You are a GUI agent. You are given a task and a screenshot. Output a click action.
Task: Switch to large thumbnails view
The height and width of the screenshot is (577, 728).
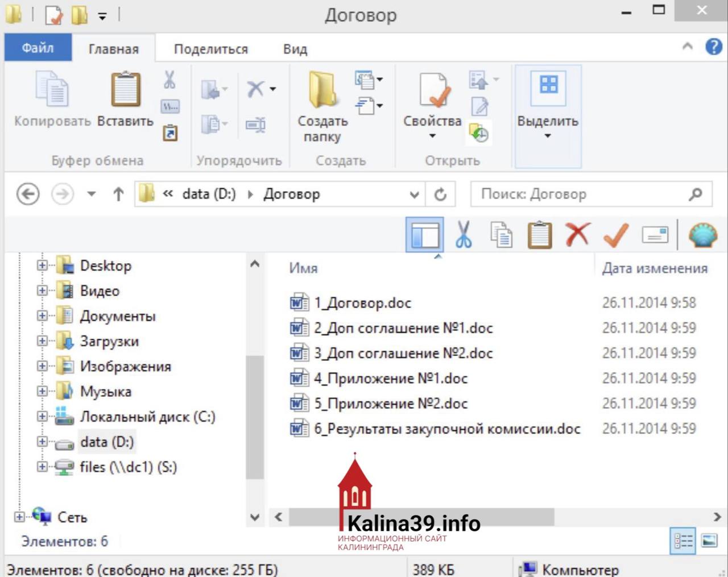pos(709,541)
